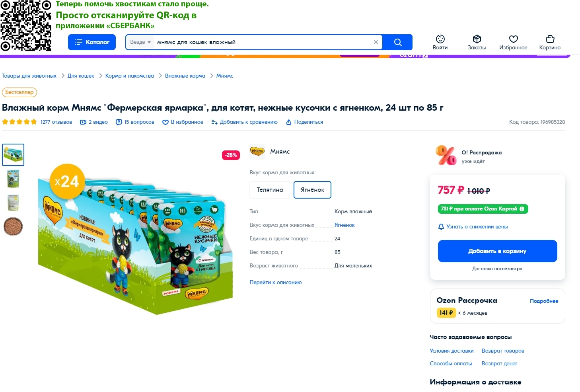Open the Корзина cart icon
Image resolution: width=580 pixels, height=392 pixels.
(x=550, y=39)
